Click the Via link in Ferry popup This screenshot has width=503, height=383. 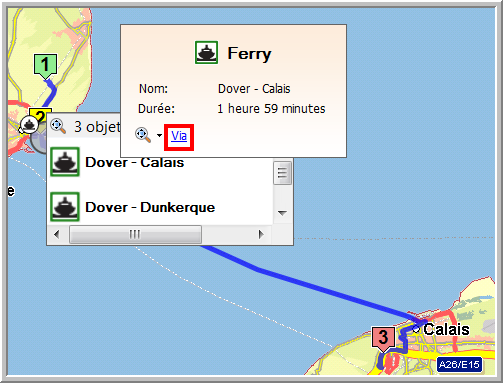click(x=179, y=136)
